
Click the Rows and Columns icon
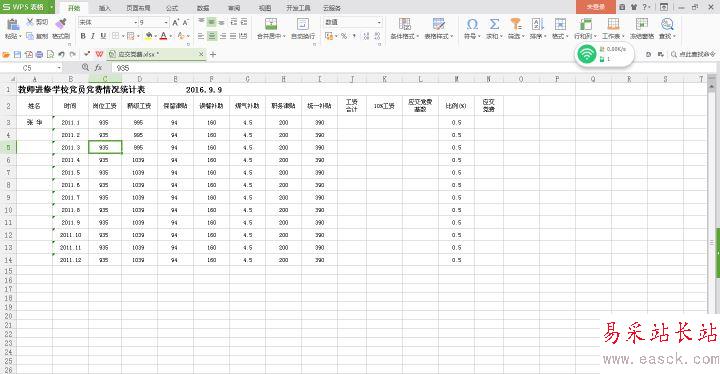585,24
